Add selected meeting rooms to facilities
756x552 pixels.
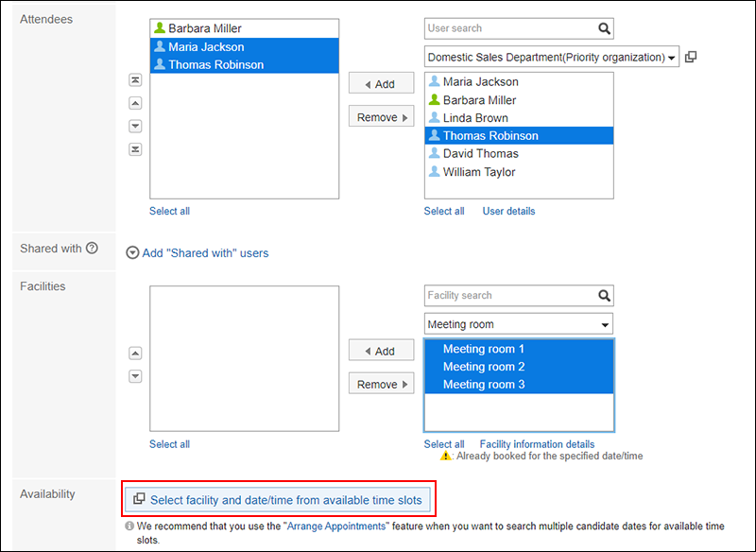tap(381, 351)
